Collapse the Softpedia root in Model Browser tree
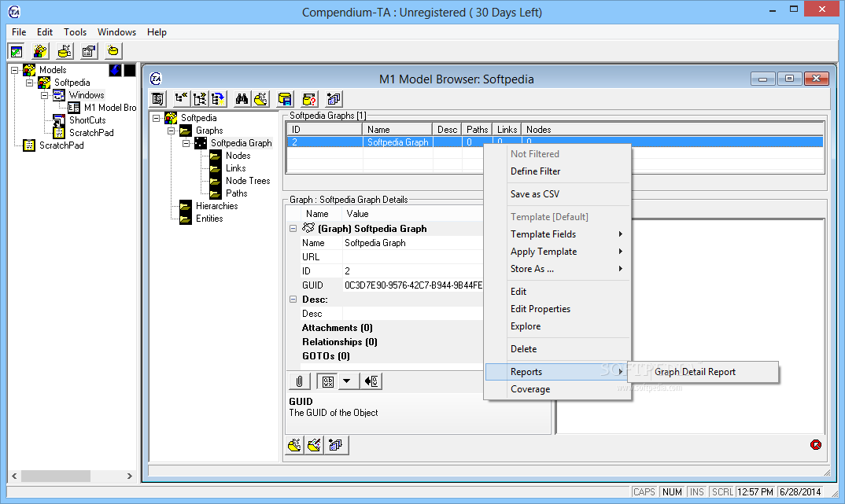 click(x=157, y=118)
